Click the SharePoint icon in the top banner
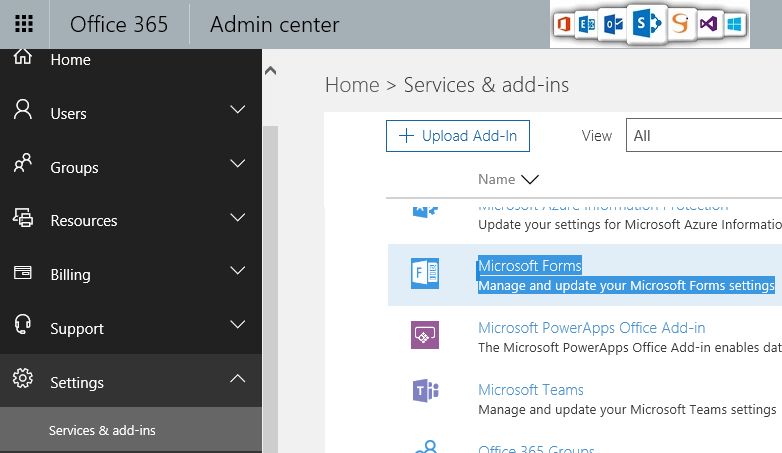782x453 pixels. tap(645, 25)
